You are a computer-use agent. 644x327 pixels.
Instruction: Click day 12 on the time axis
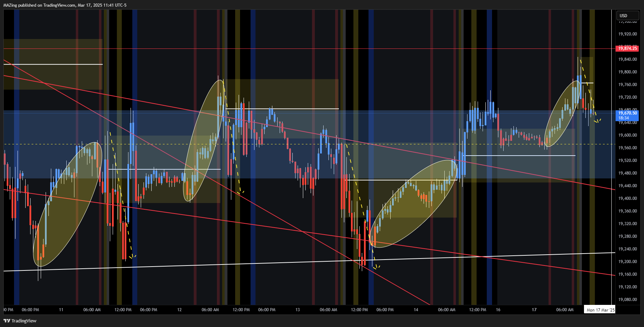[x=179, y=310]
